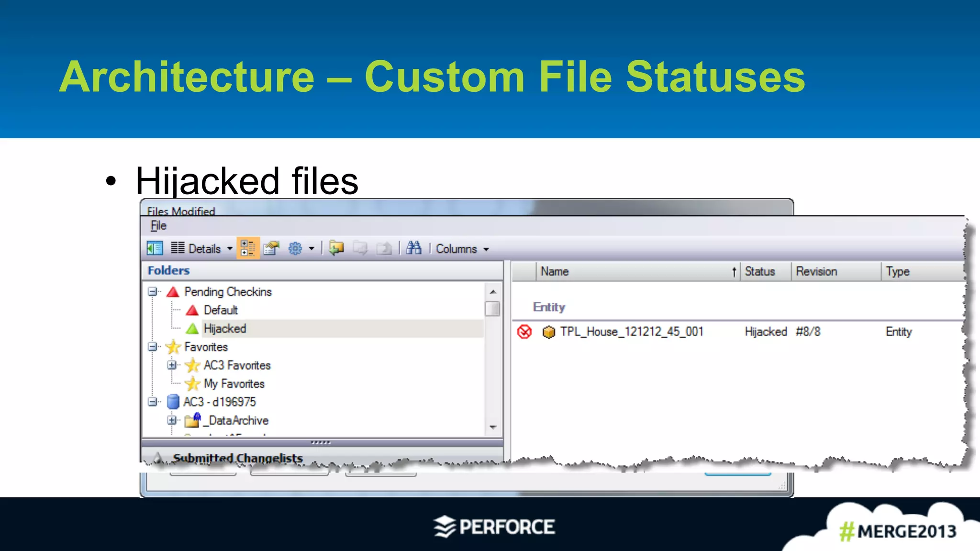Viewport: 980px width, 551px height.
Task: Click star icon beside AC3 Favorites
Action: (192, 365)
